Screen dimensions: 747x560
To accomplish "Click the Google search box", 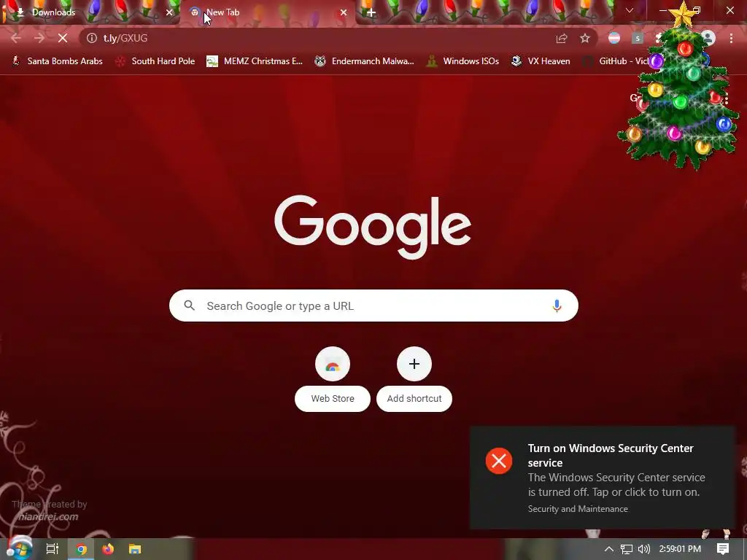I will pyautogui.click(x=373, y=306).
